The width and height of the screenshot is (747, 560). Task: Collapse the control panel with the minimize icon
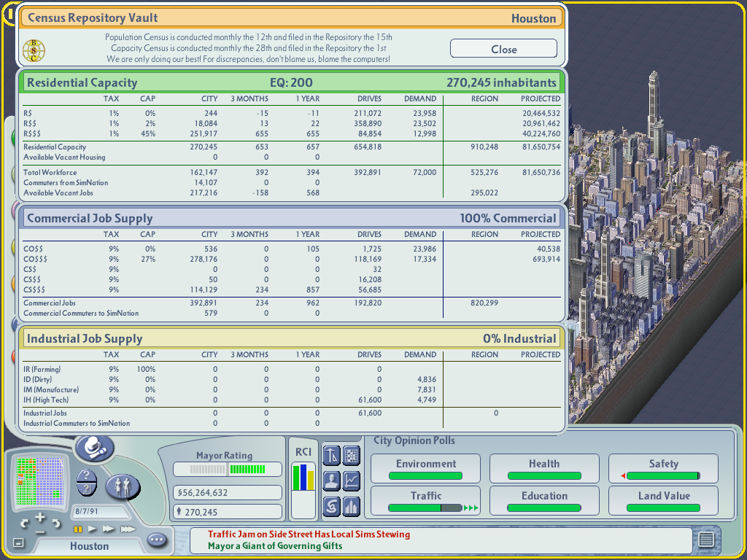click(x=18, y=542)
